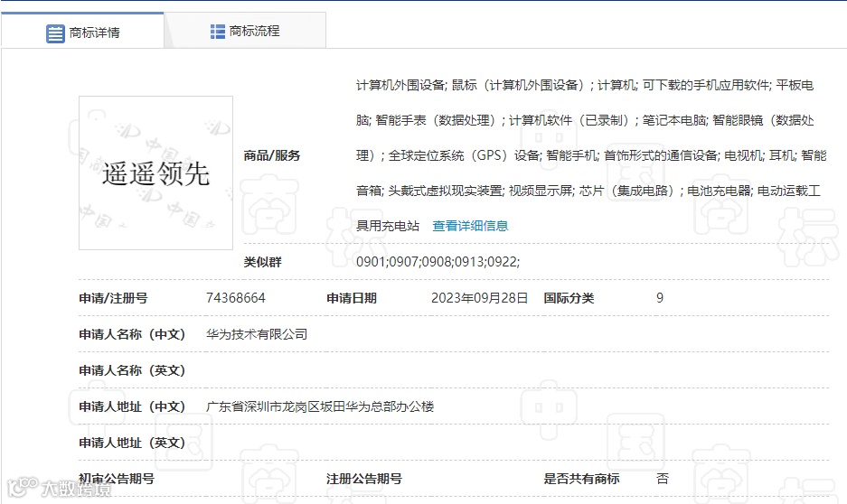Click the 申请/注册号 label

point(113,298)
